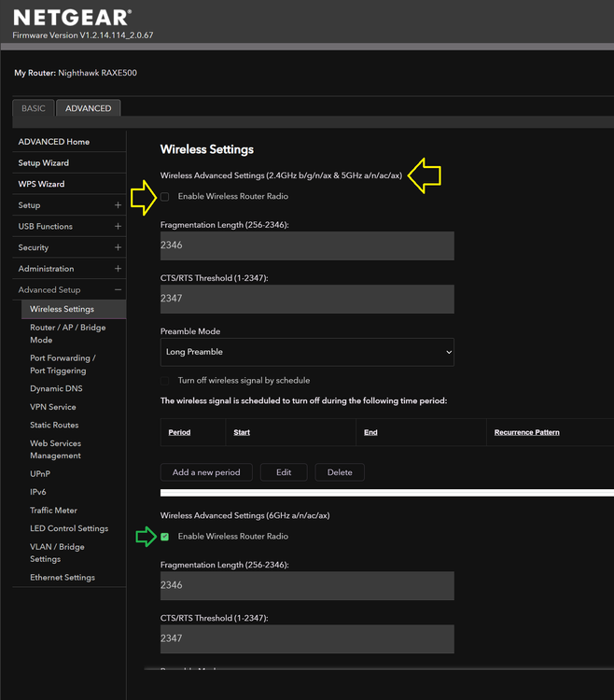This screenshot has height=700, width=614.
Task: Expand USB Functions plus icon
Action: (118, 226)
